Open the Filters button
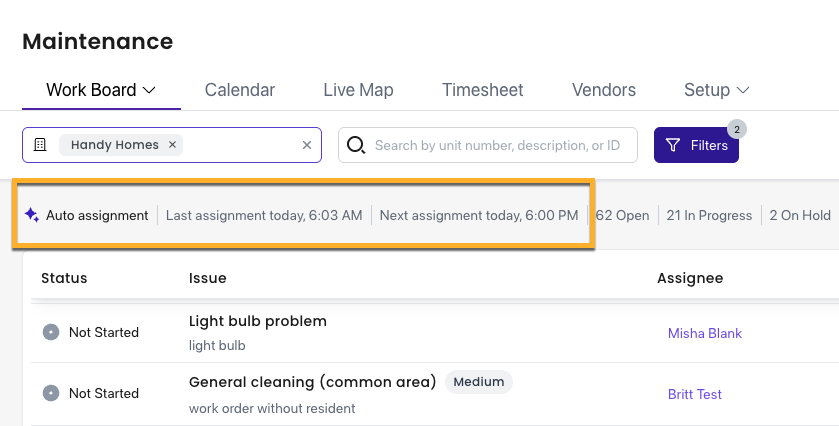Screen dimensions: 839x426 point(696,145)
